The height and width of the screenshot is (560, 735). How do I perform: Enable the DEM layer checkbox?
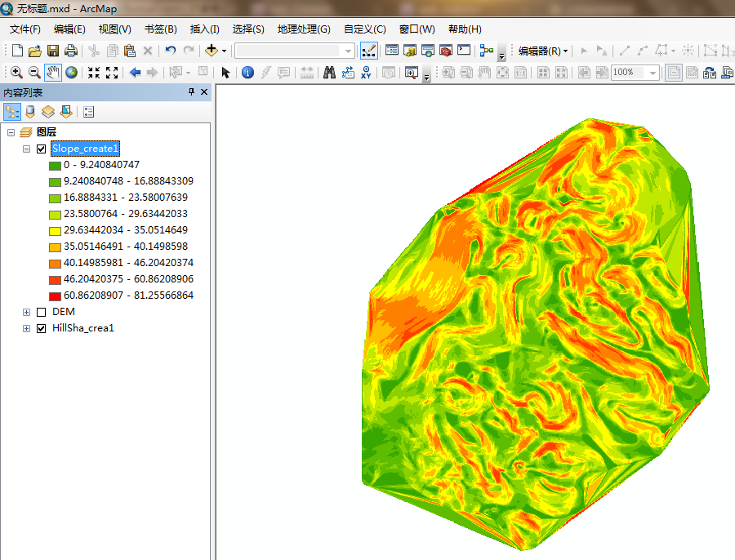(42, 312)
